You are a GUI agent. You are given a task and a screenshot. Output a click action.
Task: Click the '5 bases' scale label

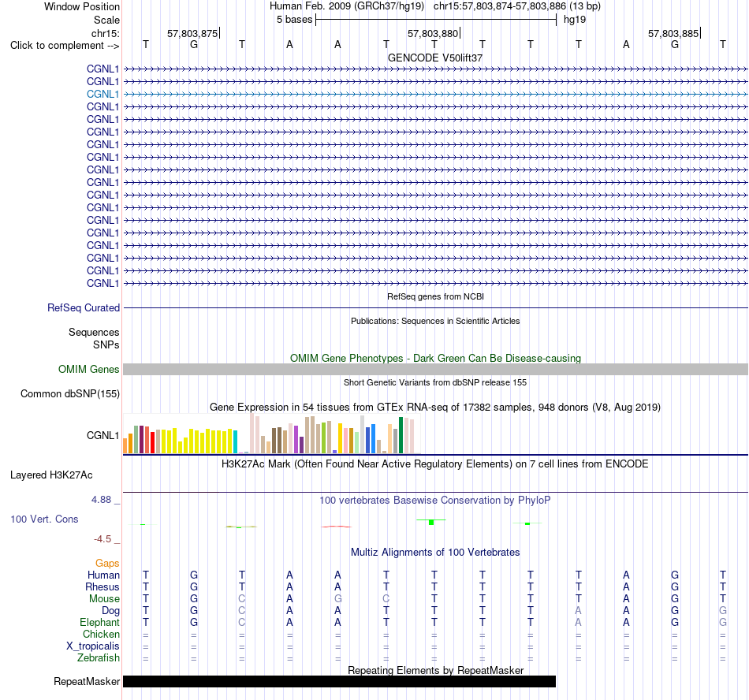point(294,20)
